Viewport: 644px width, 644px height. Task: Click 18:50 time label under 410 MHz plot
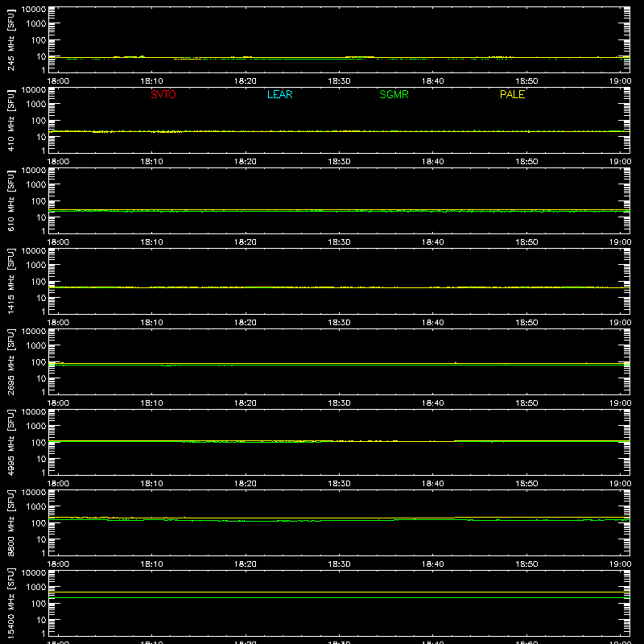[x=526, y=162]
